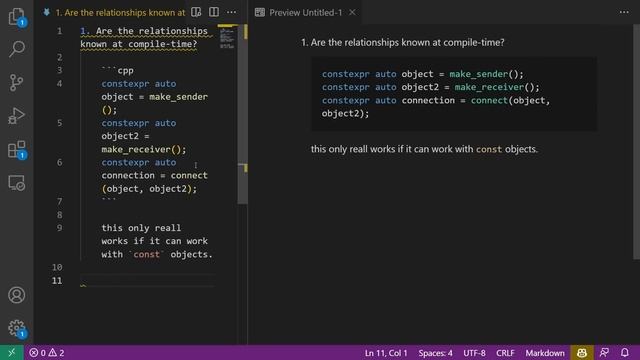Click the minimap in the editor
This screenshot has width=640, height=360.
(227, 38)
